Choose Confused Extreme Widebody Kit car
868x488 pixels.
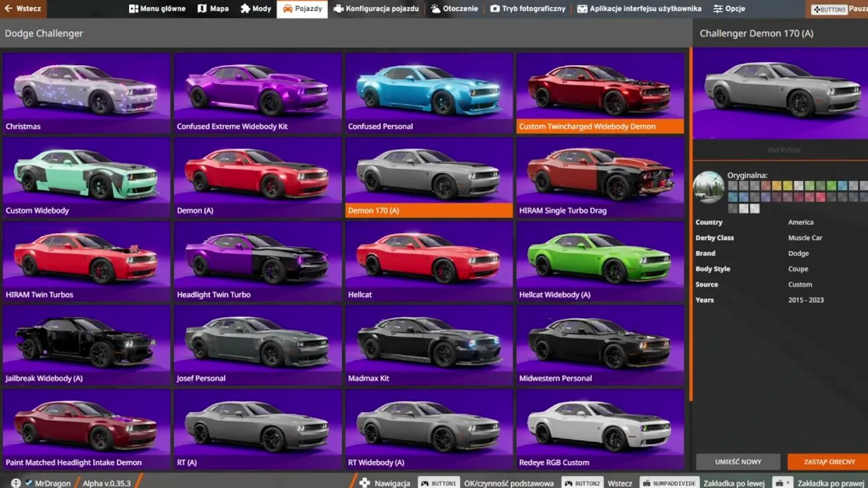pos(258,93)
